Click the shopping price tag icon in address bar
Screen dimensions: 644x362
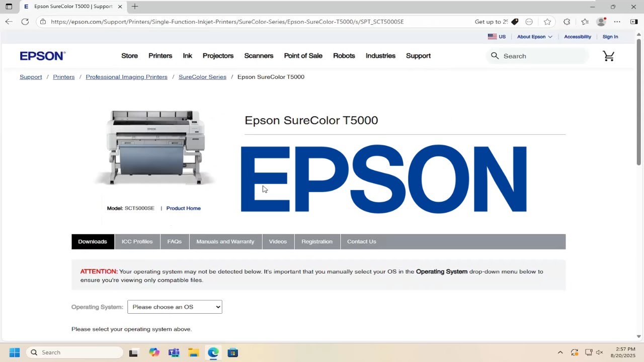(x=515, y=22)
